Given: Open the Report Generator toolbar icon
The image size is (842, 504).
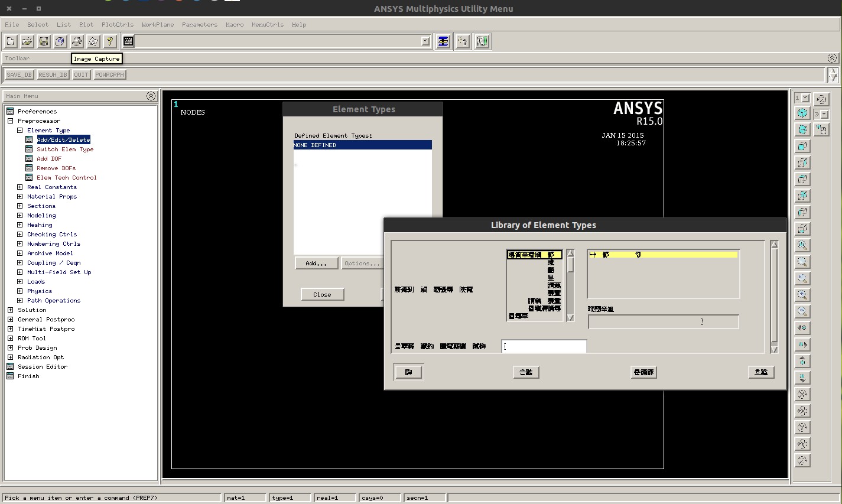Looking at the screenshot, I should pos(93,41).
